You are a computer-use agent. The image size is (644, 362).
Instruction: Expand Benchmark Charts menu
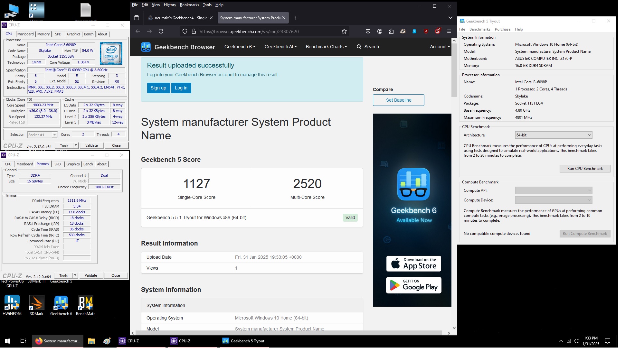click(327, 47)
